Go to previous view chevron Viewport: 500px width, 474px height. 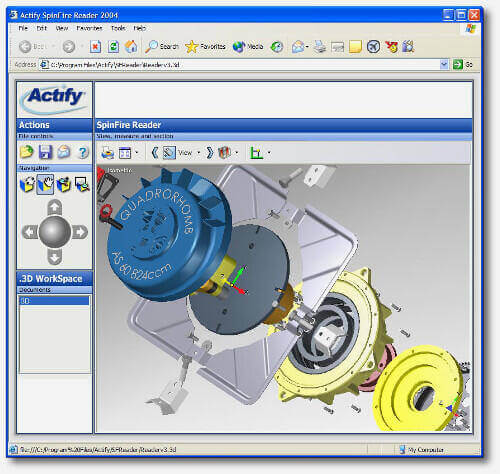(x=155, y=153)
